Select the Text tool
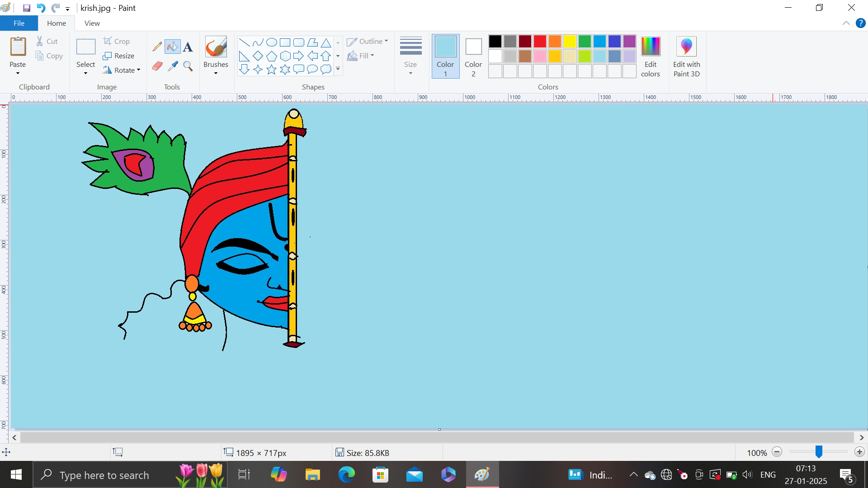 pyautogui.click(x=188, y=47)
